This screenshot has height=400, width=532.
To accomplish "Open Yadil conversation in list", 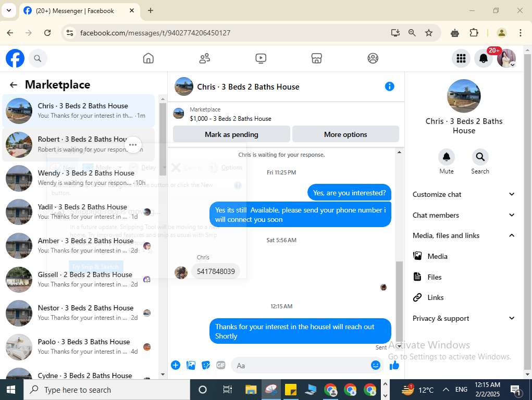I will [78, 211].
